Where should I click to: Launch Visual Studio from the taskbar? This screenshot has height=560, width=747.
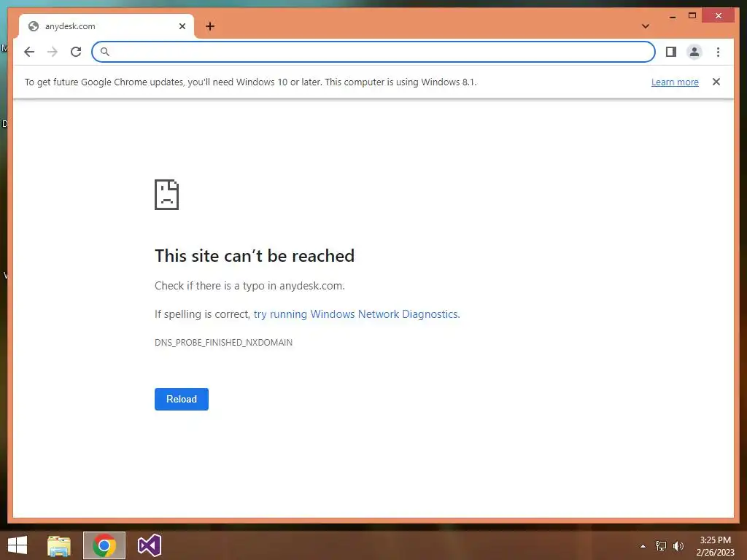[x=150, y=545]
